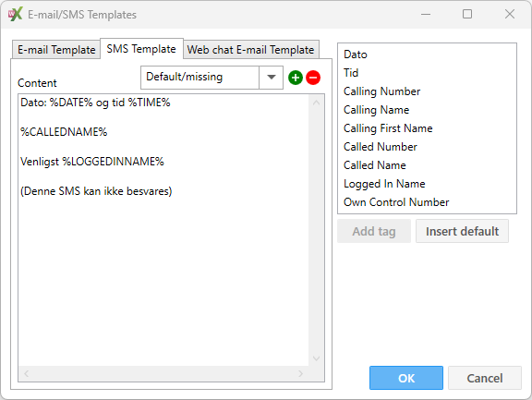The image size is (532, 400).
Task: Click the Insert default button
Action: [462, 231]
